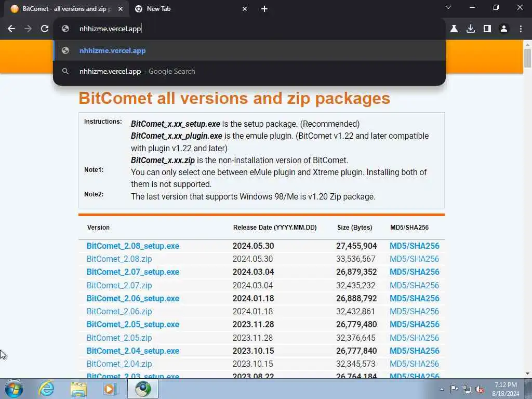
Task: Click the page heading BitComet all versions
Action: (x=234, y=98)
